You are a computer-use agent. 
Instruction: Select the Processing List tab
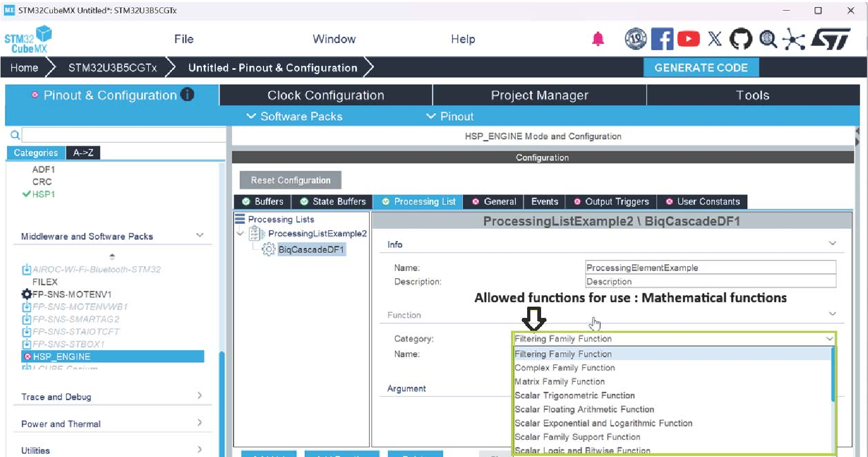pyautogui.click(x=418, y=201)
